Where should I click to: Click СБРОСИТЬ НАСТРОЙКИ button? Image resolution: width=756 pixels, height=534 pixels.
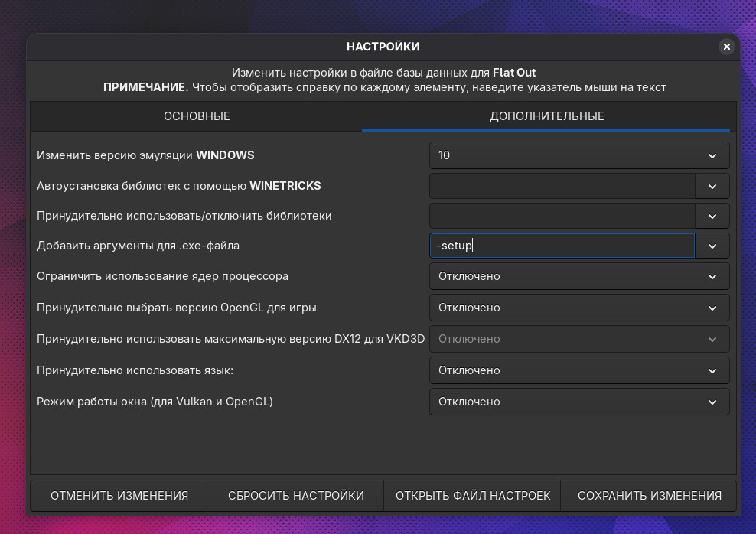point(296,496)
